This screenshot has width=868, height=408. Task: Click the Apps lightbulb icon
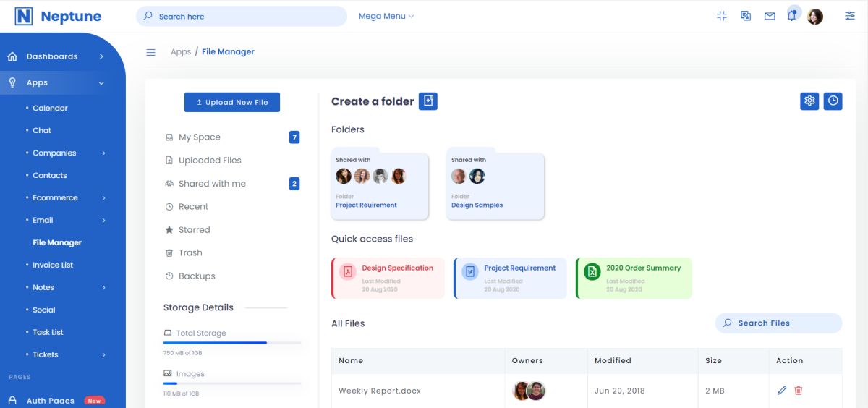point(12,82)
